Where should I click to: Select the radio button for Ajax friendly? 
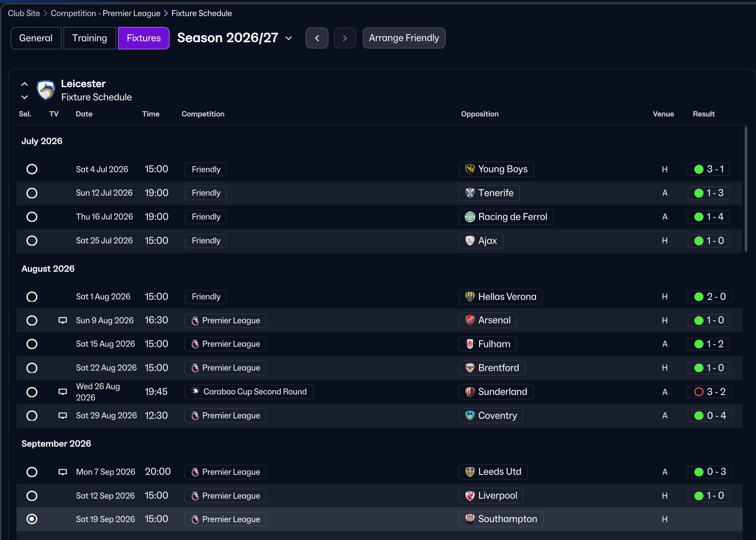tap(32, 241)
